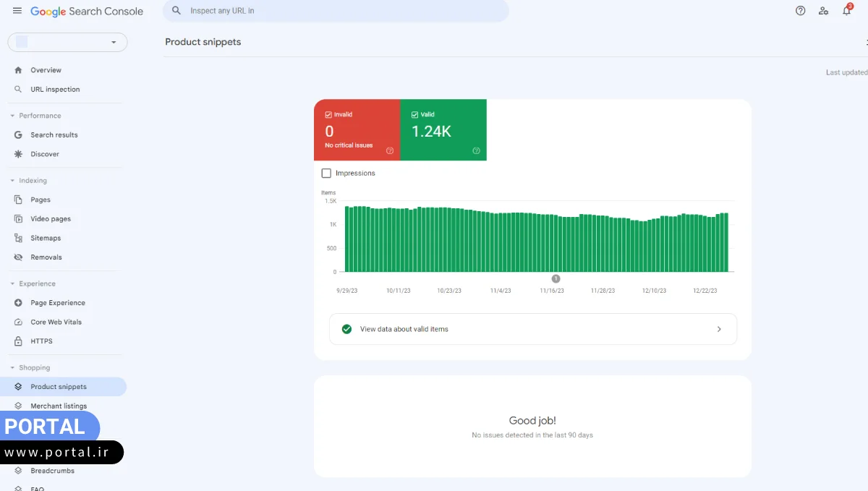The width and height of the screenshot is (868, 491).
Task: Click the help question mark icon
Action: tap(800, 11)
